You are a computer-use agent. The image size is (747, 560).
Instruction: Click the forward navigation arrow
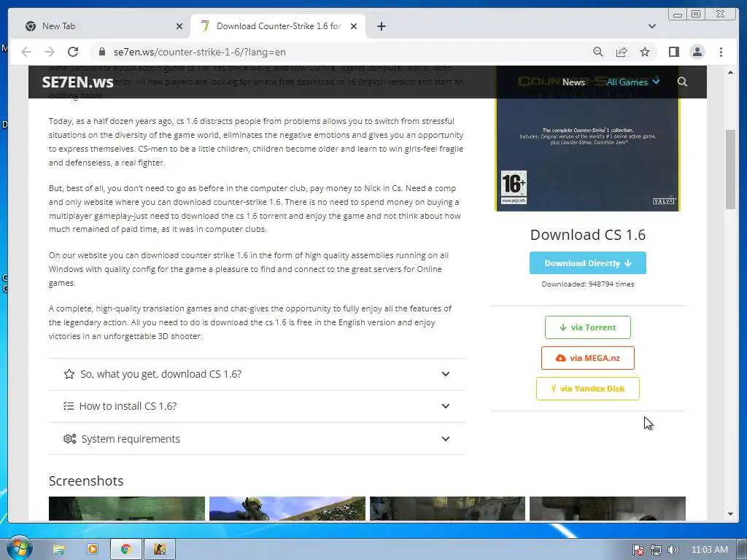point(49,52)
